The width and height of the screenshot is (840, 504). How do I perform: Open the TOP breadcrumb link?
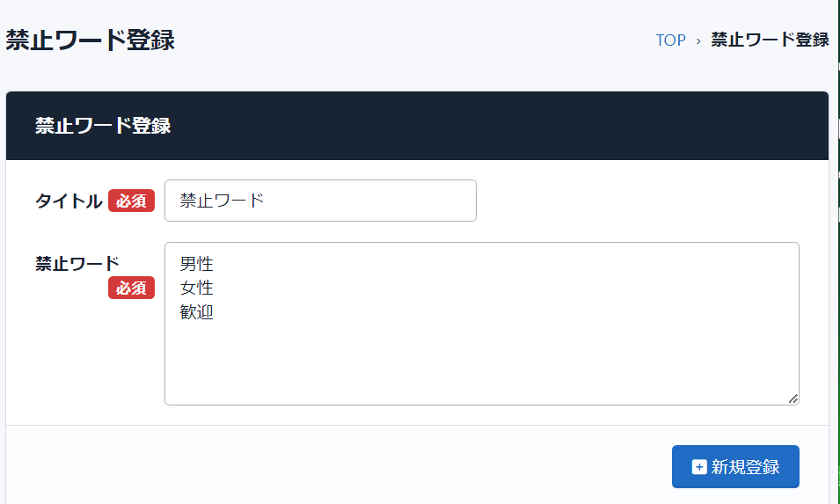670,40
